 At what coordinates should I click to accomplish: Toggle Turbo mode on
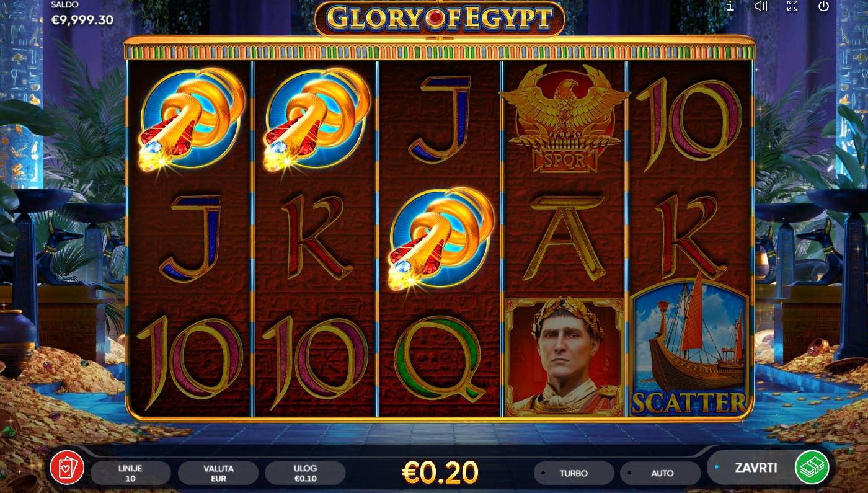(x=573, y=473)
